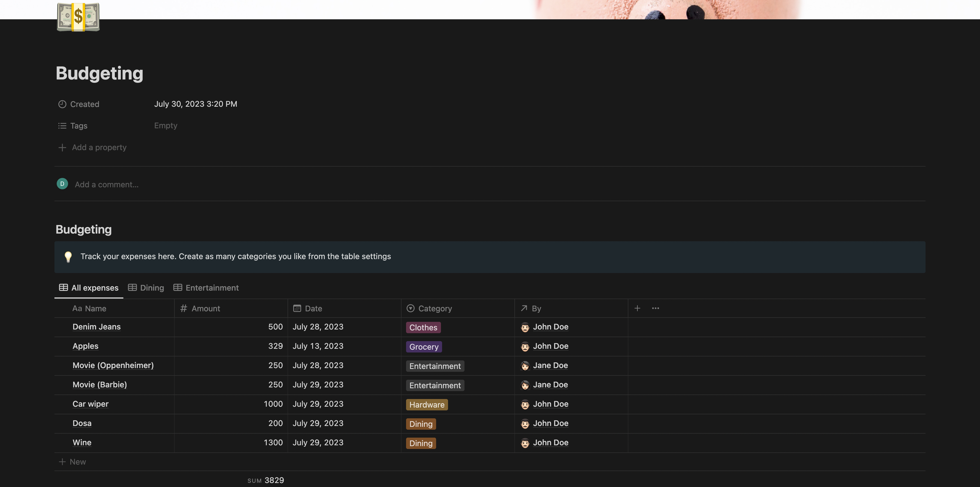Click the clock icon beside Created
This screenshot has height=487, width=980.
pyautogui.click(x=62, y=104)
